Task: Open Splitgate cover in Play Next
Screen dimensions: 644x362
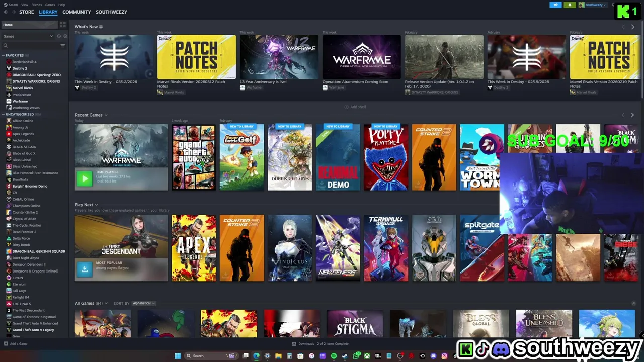Action: [482, 248]
